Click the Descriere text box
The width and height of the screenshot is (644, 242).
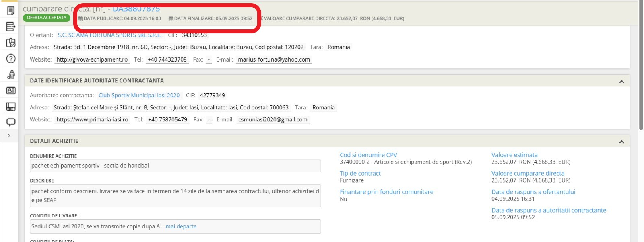click(175, 196)
